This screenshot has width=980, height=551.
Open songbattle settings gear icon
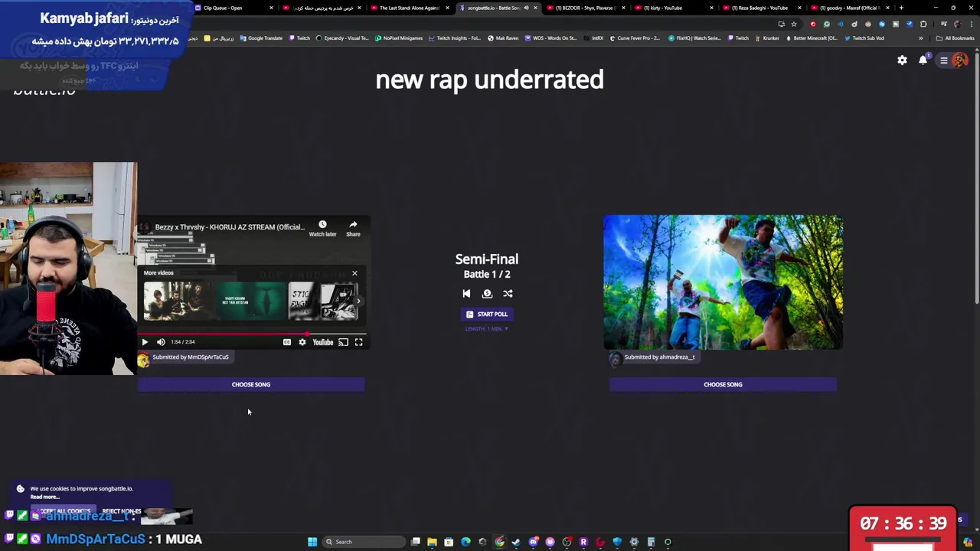(902, 60)
